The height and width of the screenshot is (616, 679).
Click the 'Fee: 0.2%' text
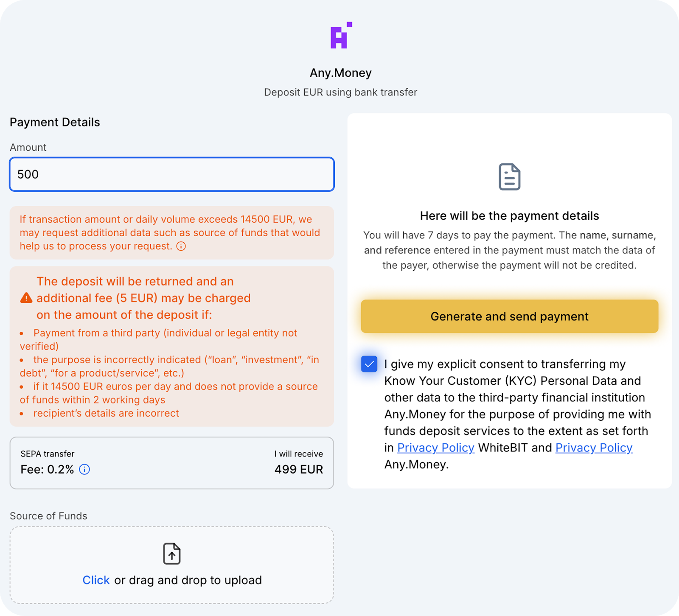click(47, 469)
